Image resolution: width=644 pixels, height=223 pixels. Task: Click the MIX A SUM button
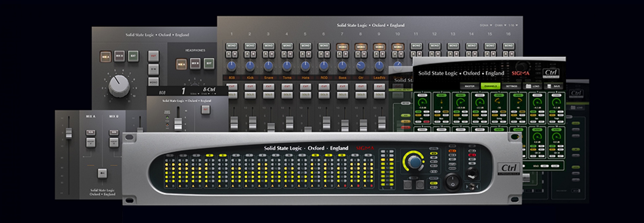click(91, 133)
